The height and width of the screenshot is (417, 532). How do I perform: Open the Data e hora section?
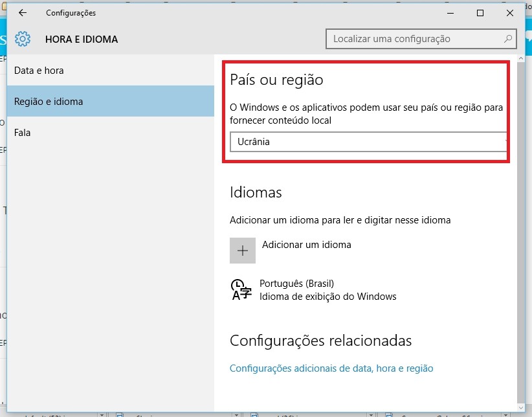click(x=39, y=70)
